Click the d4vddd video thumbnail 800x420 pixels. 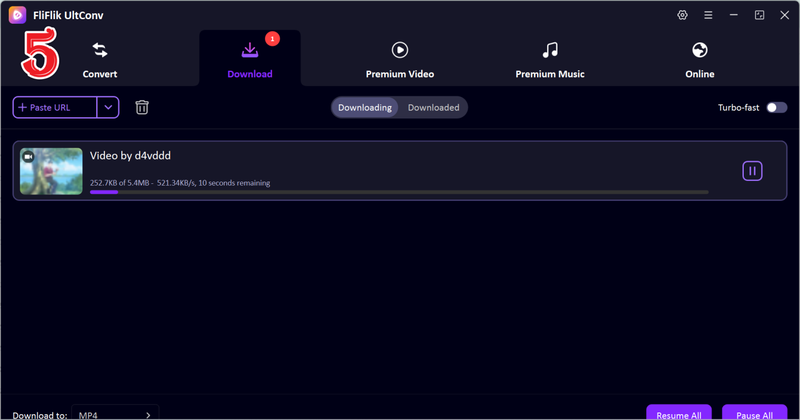click(51, 171)
